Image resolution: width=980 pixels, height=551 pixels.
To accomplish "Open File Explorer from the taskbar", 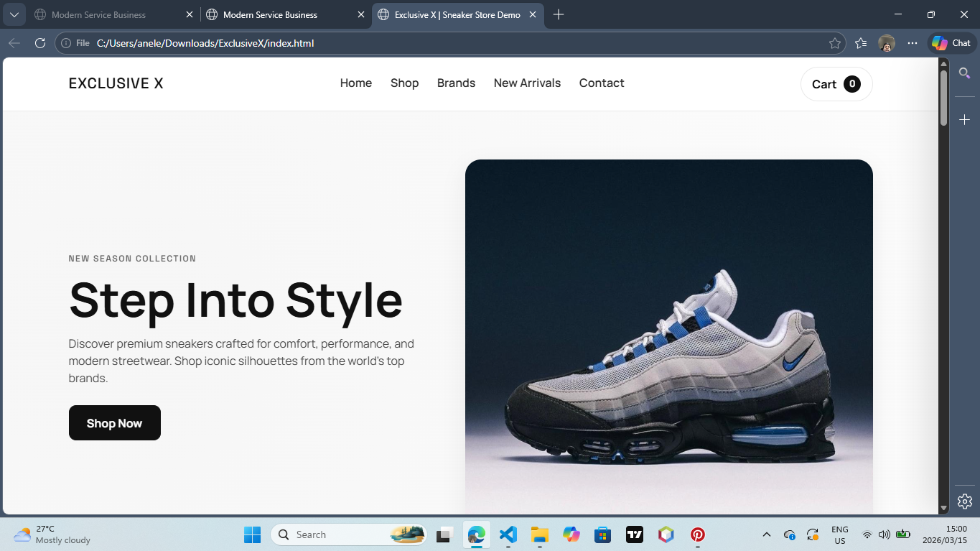I will (x=540, y=534).
